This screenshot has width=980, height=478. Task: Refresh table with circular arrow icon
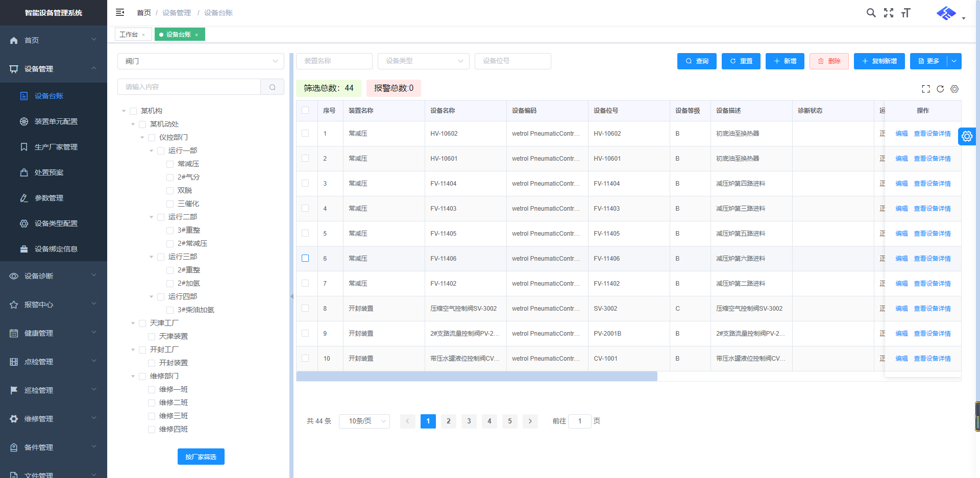pos(940,89)
